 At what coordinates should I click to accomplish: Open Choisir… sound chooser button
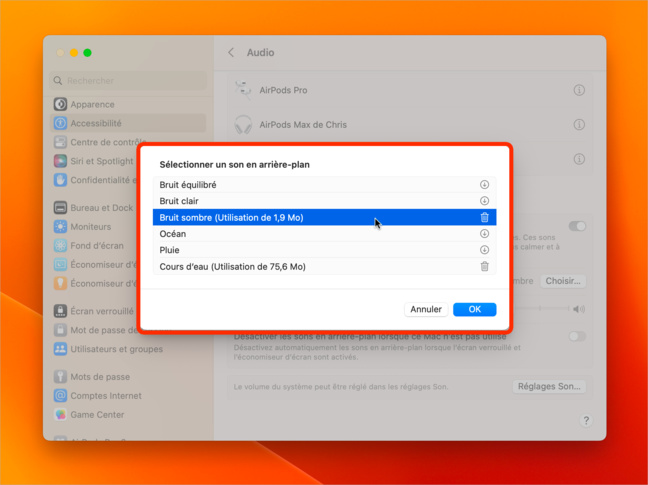563,281
